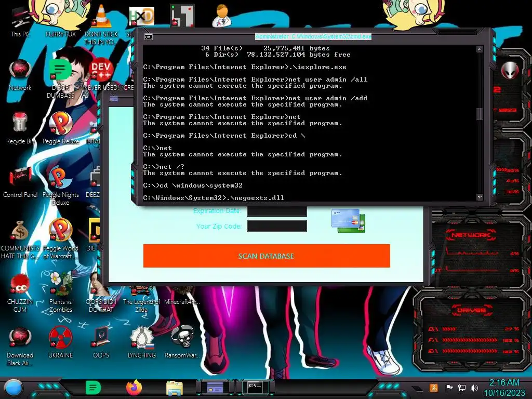Open the Download Black Ali icon

(20, 346)
